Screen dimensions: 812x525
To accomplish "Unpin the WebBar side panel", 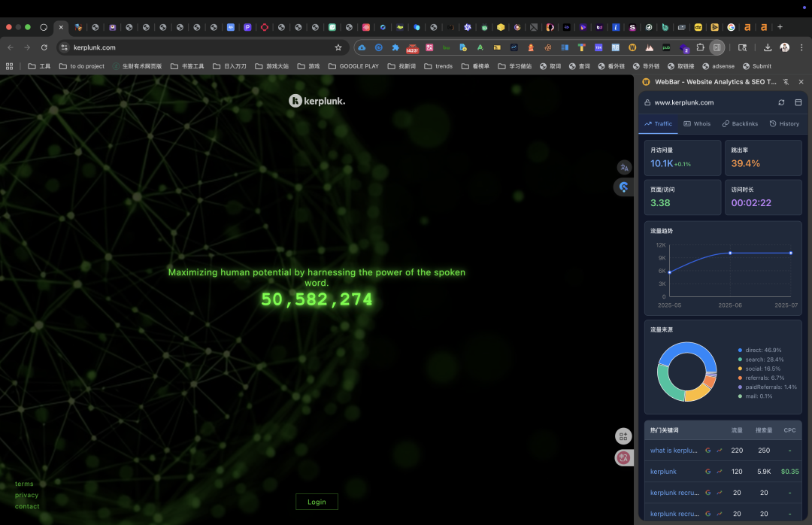I will click(786, 82).
